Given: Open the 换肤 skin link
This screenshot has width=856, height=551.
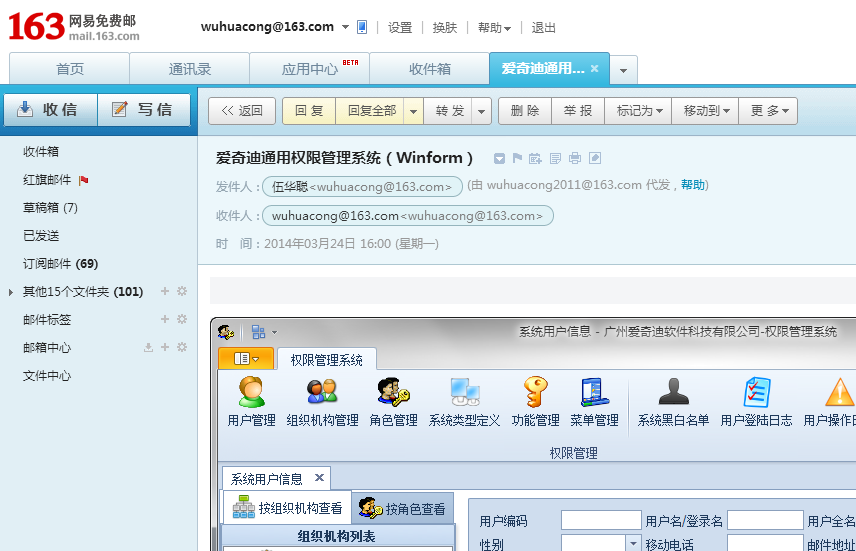Looking at the screenshot, I should tap(444, 28).
